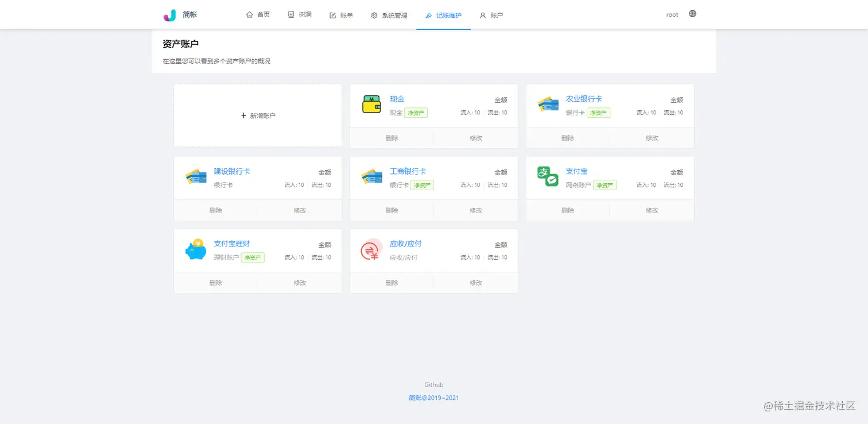Open the 支付宝 title link
The image size is (868, 424).
[x=576, y=171]
